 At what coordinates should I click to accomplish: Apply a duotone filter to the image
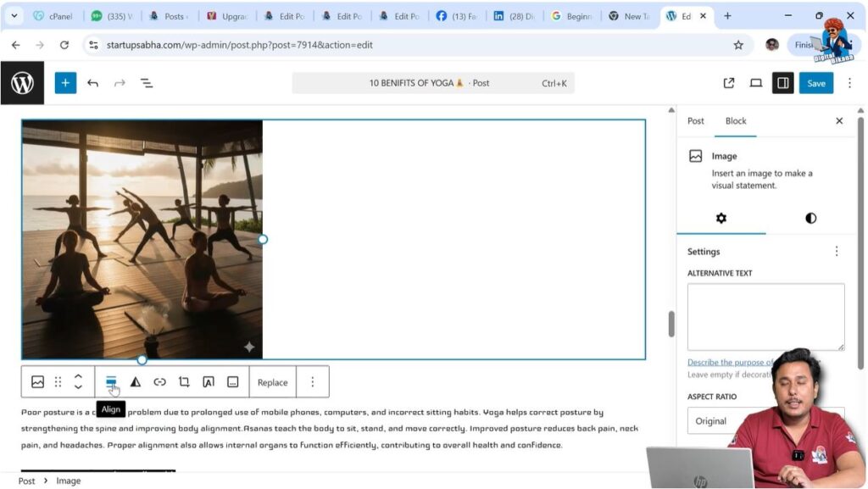[136, 381]
